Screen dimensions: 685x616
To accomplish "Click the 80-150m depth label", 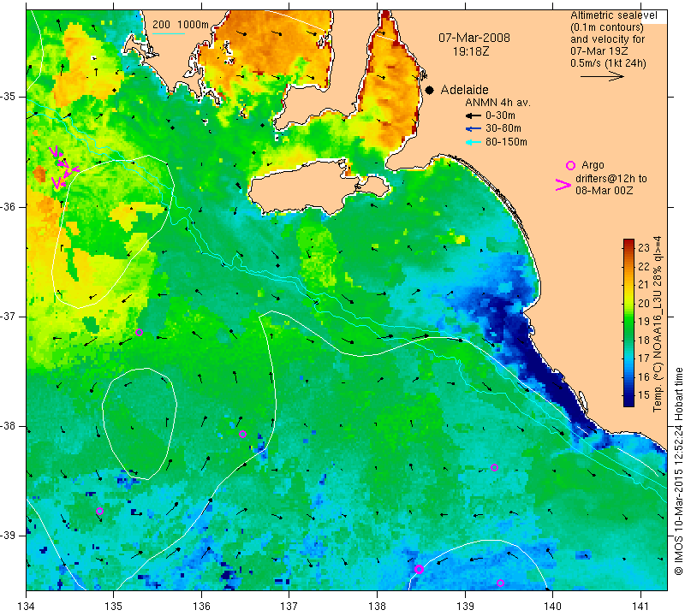I will [506, 142].
